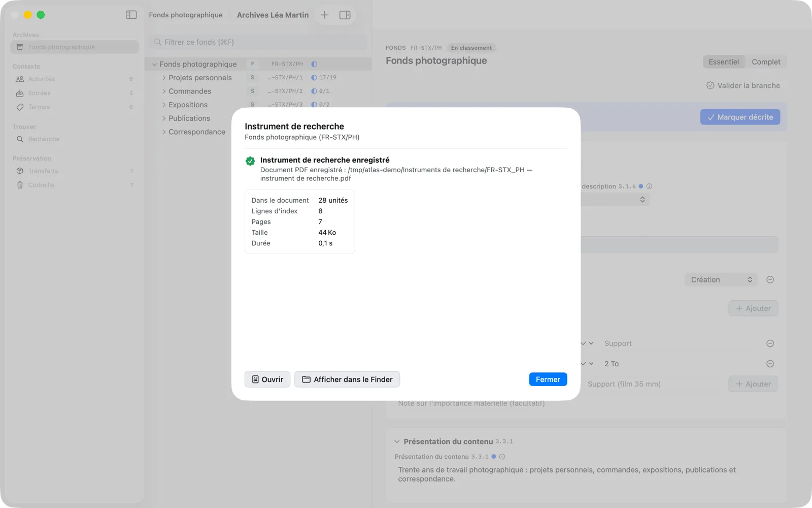Close the dialog with Fermer

(548, 379)
